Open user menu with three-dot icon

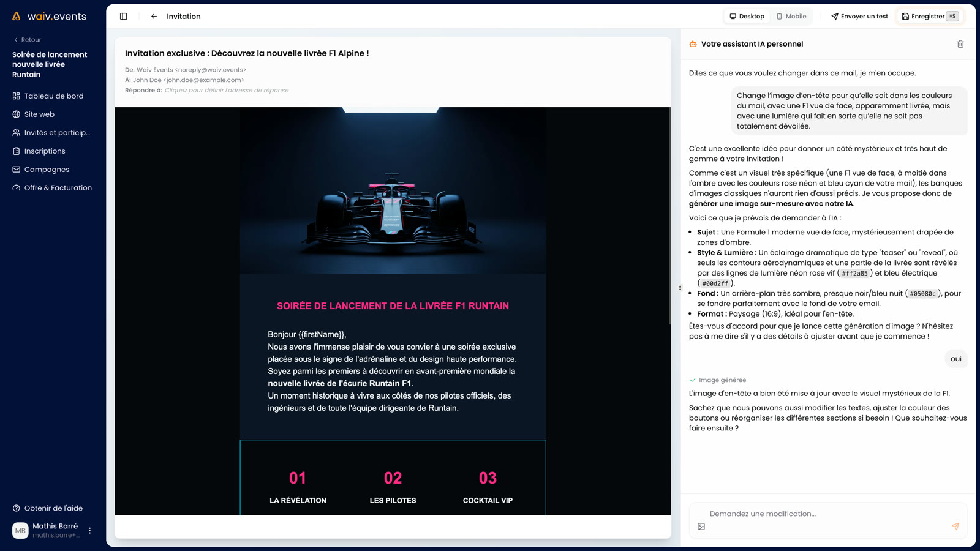coord(90,531)
